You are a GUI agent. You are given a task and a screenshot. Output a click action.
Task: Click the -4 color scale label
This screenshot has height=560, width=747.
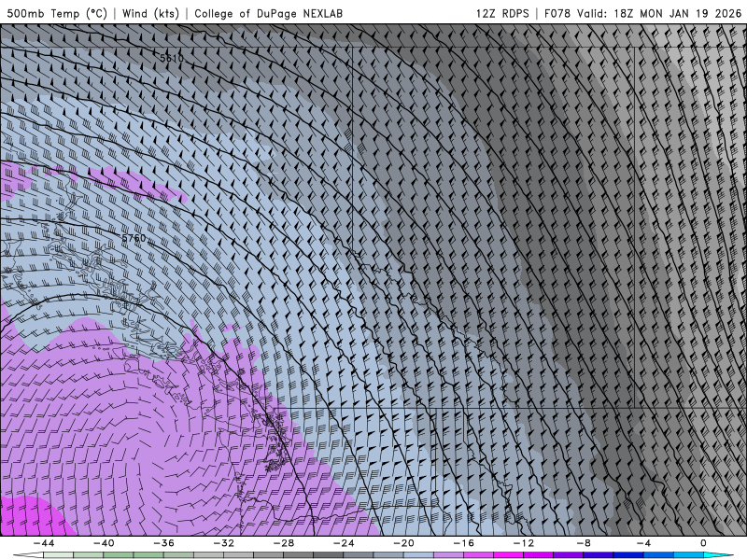[644, 543]
